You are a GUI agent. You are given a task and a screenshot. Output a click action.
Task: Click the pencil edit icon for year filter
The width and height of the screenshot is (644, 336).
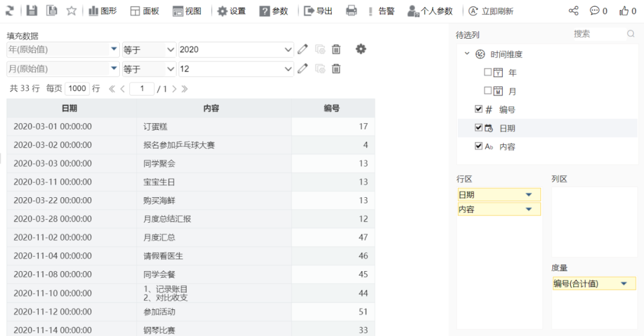tap(303, 49)
